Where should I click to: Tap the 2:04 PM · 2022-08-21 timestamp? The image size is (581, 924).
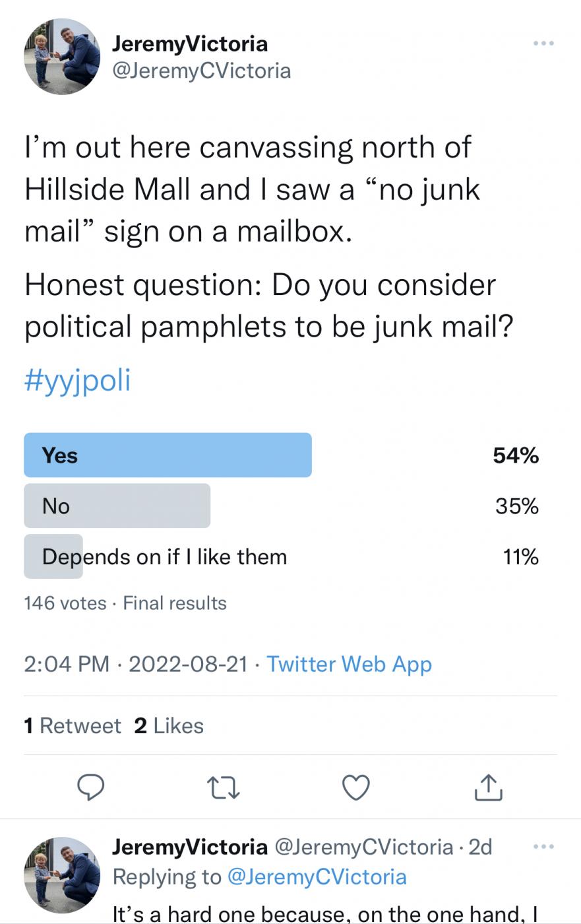[136, 663]
